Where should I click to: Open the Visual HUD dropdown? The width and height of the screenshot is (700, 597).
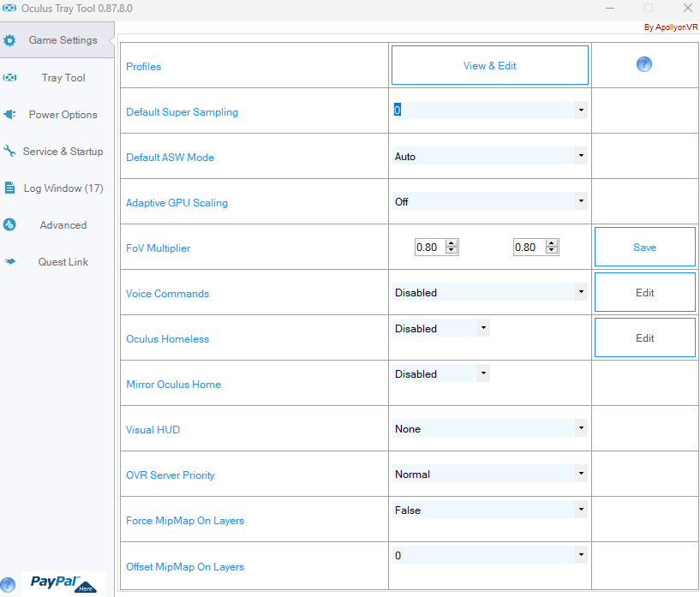coord(581,428)
